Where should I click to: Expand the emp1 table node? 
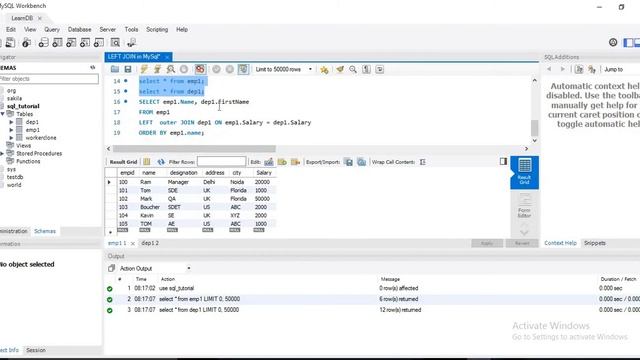11,130
